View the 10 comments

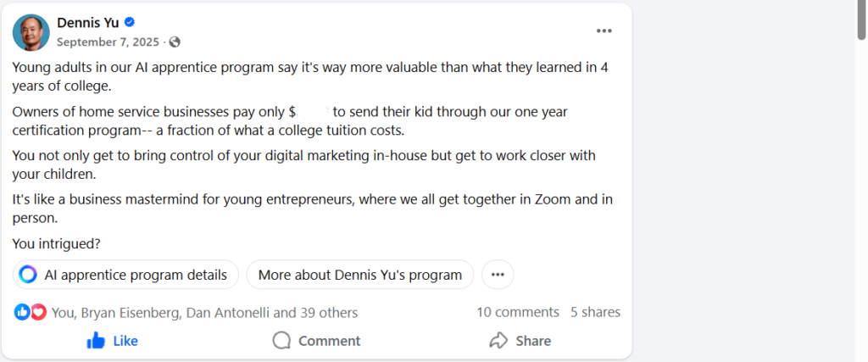tap(517, 312)
